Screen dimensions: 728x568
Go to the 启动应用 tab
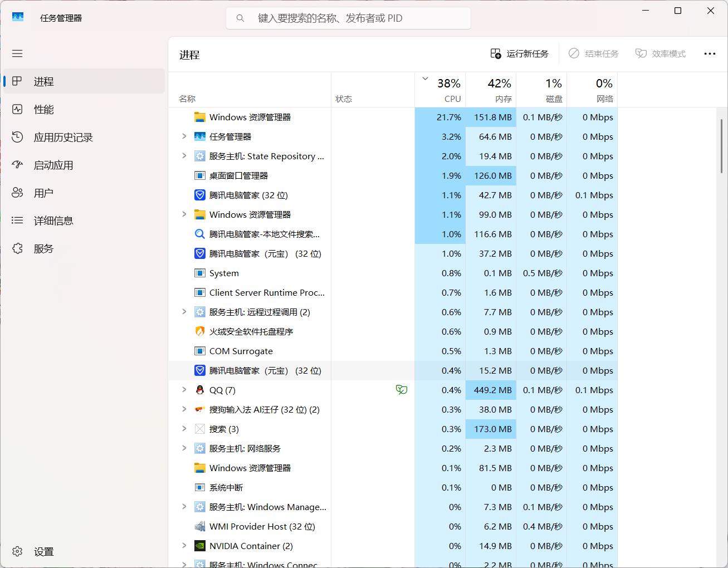tap(84, 165)
